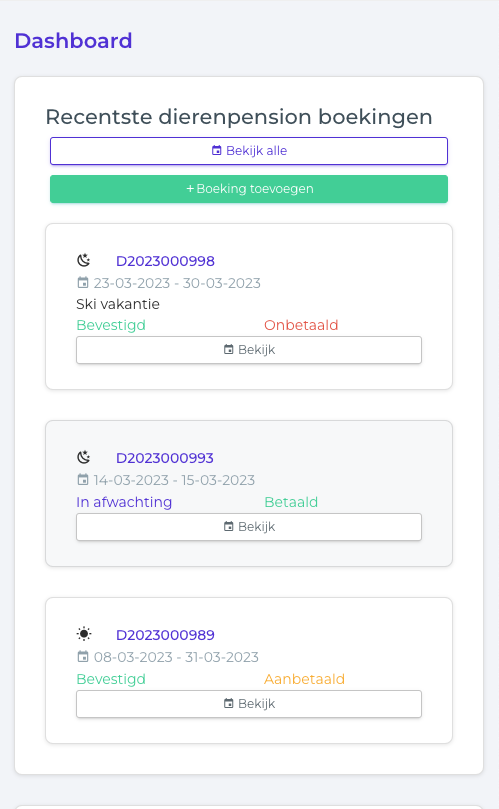Image resolution: width=499 pixels, height=809 pixels.
Task: Click Bekijk button for booking D2023000989
Action: pos(249,704)
